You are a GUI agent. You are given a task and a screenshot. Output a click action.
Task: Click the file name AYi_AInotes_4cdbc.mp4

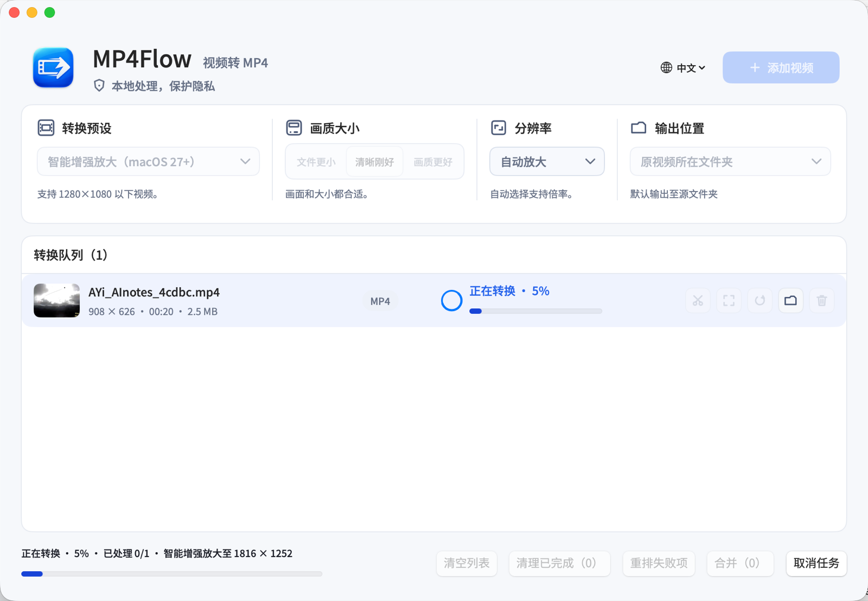tap(154, 292)
